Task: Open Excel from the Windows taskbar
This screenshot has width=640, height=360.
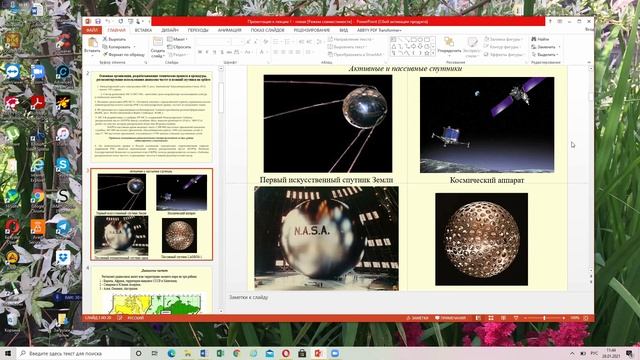Action: [220, 353]
